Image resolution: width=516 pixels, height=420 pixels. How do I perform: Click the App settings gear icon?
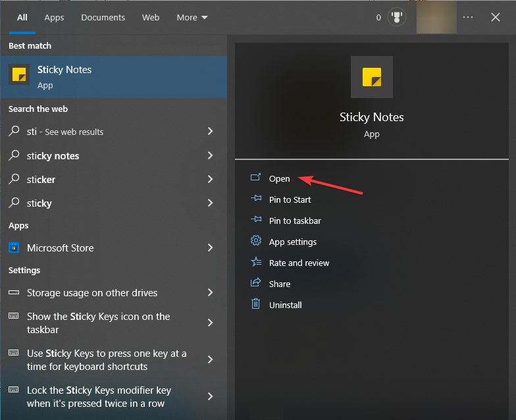pos(255,241)
